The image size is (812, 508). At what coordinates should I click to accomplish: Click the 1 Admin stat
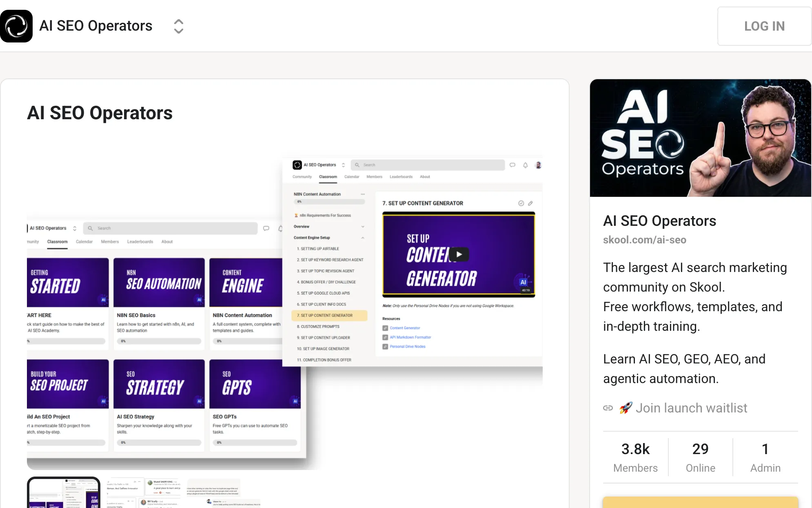point(765,457)
